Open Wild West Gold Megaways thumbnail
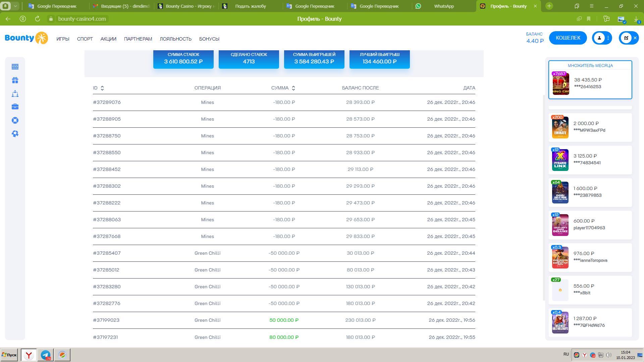644x362 pixels. click(x=560, y=322)
